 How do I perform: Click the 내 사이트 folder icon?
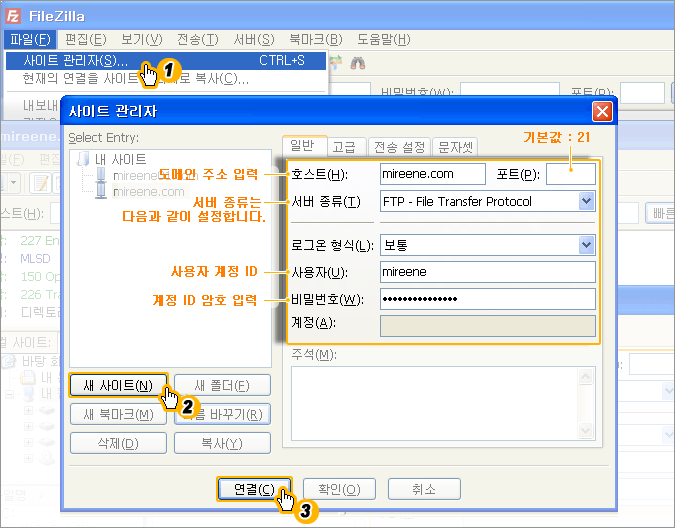click(85, 158)
